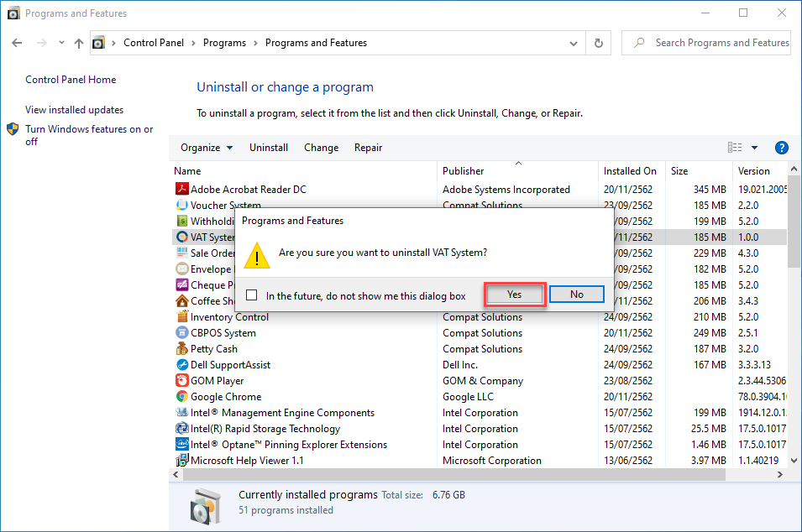Click the Intel Rapid Storage Technology icon

[181, 428]
